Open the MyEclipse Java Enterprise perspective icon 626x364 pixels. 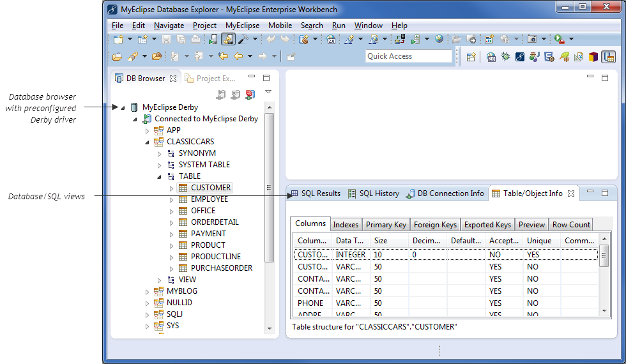point(520,57)
